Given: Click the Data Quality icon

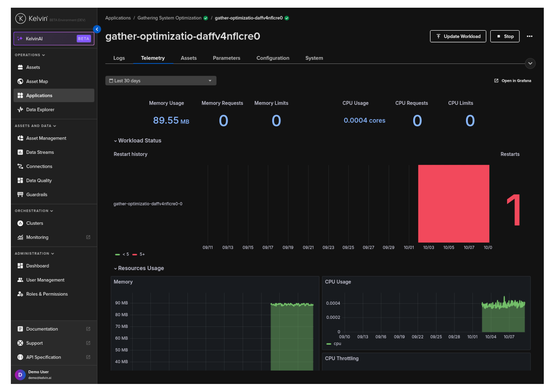Looking at the screenshot, I should [20, 181].
